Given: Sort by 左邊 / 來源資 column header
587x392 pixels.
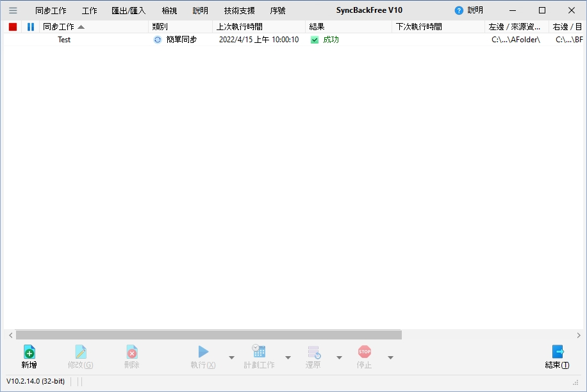Looking at the screenshot, I should 517,27.
